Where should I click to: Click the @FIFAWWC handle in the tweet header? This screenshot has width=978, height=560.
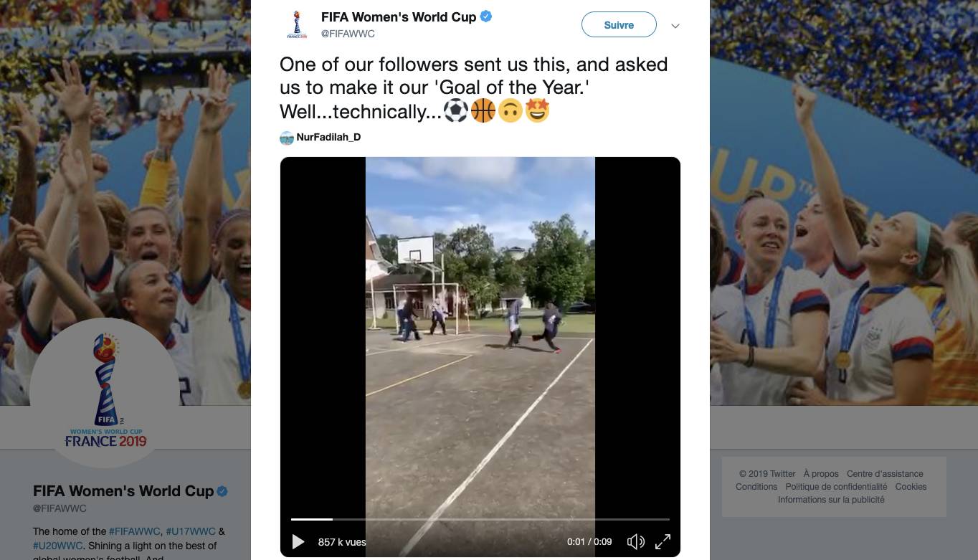(348, 34)
